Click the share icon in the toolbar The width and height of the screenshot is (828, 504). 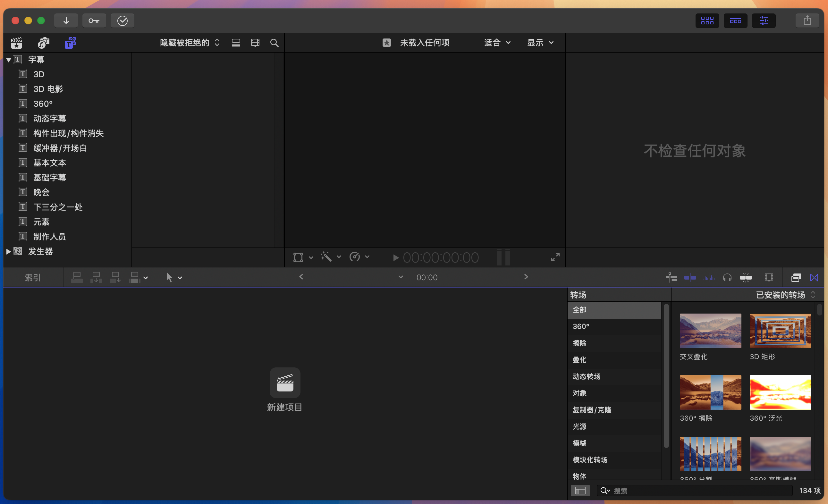pos(807,21)
